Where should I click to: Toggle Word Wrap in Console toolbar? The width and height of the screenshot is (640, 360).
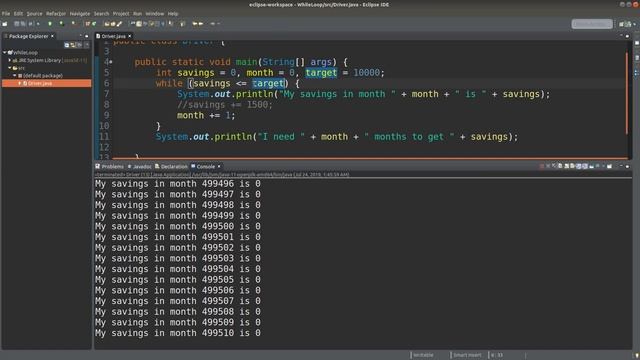(572, 166)
